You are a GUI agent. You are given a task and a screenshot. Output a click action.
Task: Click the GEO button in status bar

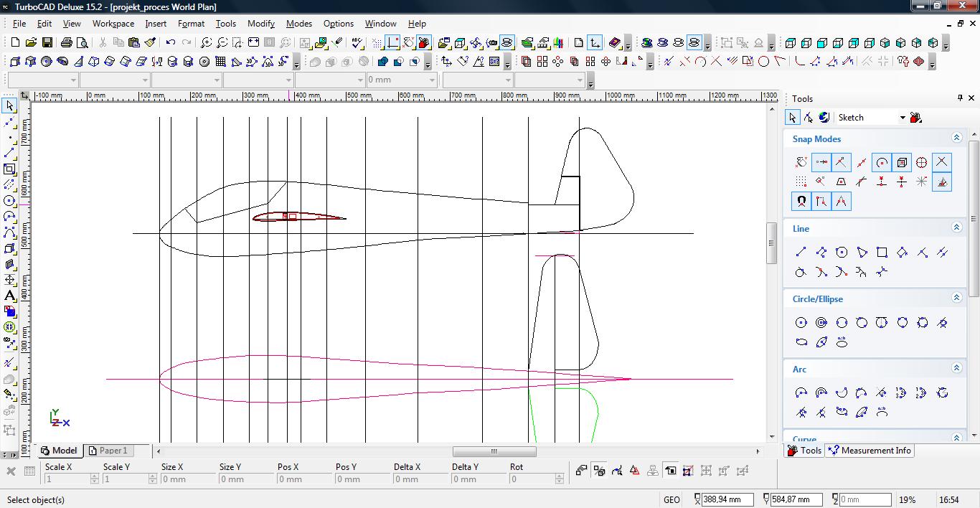click(672, 499)
